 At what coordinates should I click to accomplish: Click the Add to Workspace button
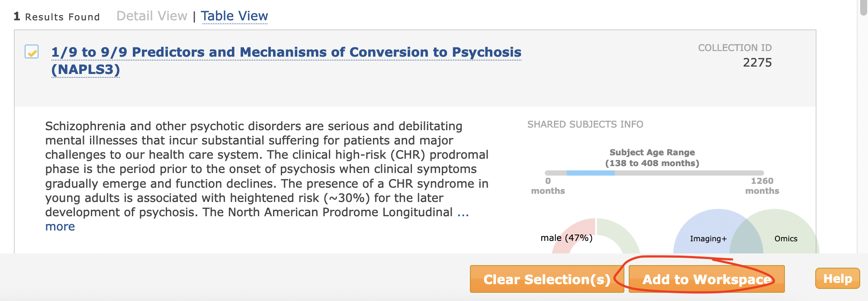pyautogui.click(x=707, y=279)
